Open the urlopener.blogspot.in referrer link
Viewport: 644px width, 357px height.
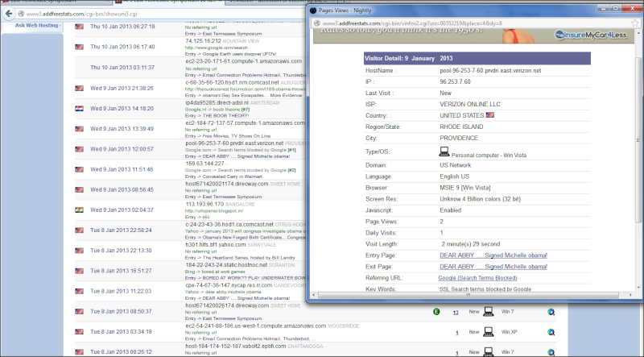click(x=214, y=211)
